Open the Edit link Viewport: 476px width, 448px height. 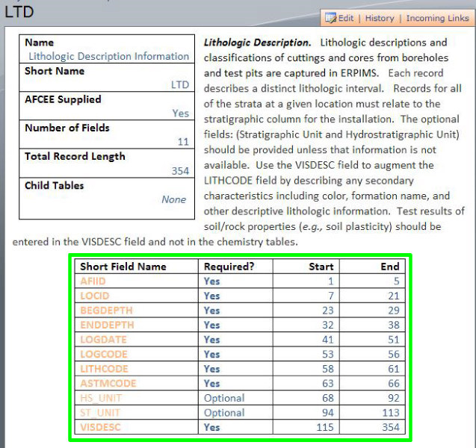point(346,18)
